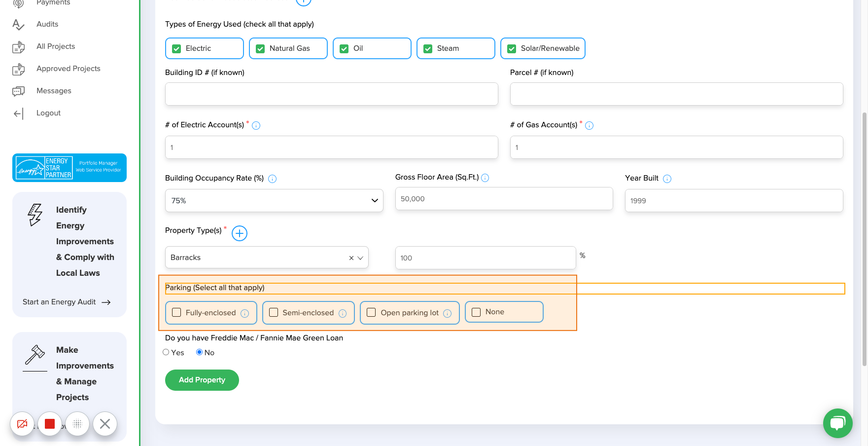The image size is (868, 446).
Task: Click the page vertical scrollbar
Action: pyautogui.click(x=865, y=239)
